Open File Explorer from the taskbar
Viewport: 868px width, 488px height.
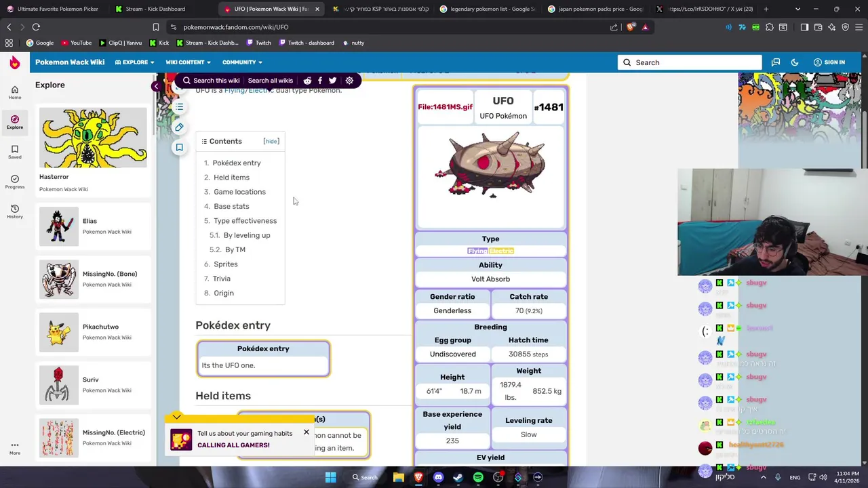(x=398, y=477)
